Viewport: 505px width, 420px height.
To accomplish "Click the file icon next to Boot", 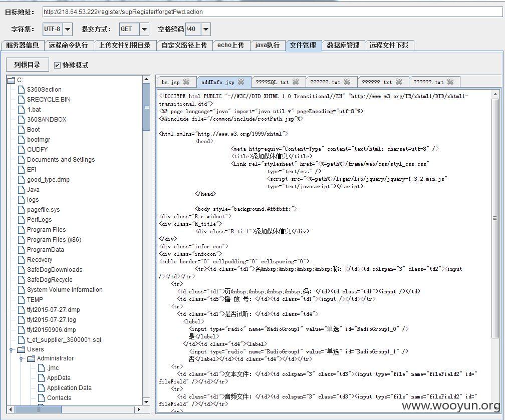I will pyautogui.click(x=21, y=129).
